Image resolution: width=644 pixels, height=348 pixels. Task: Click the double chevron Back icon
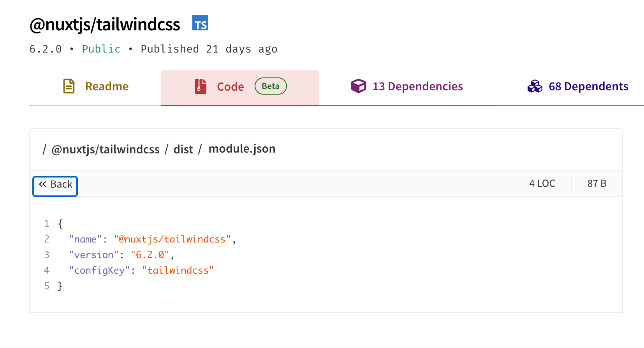[42, 184]
